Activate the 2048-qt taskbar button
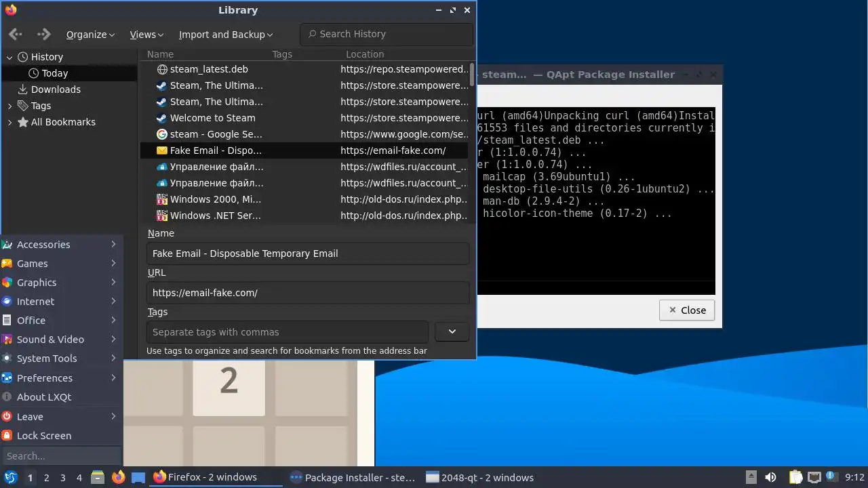The height and width of the screenshot is (488, 868). (x=490, y=477)
